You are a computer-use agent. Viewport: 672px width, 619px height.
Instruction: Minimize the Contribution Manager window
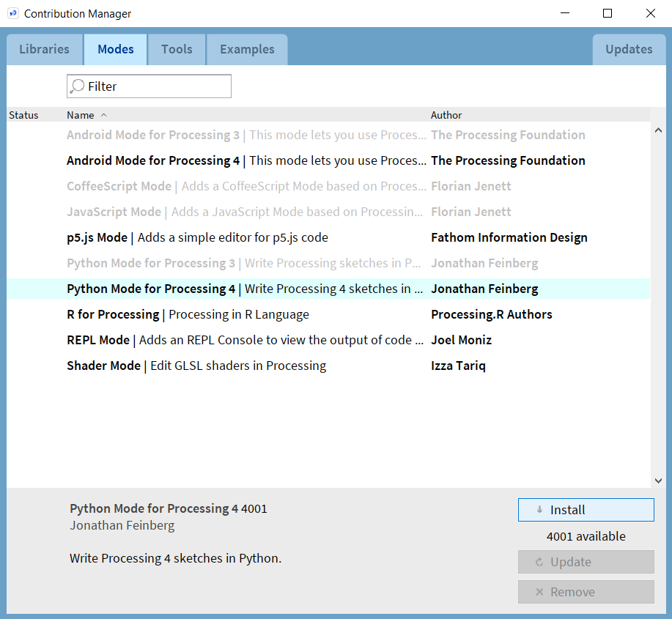coord(565,13)
